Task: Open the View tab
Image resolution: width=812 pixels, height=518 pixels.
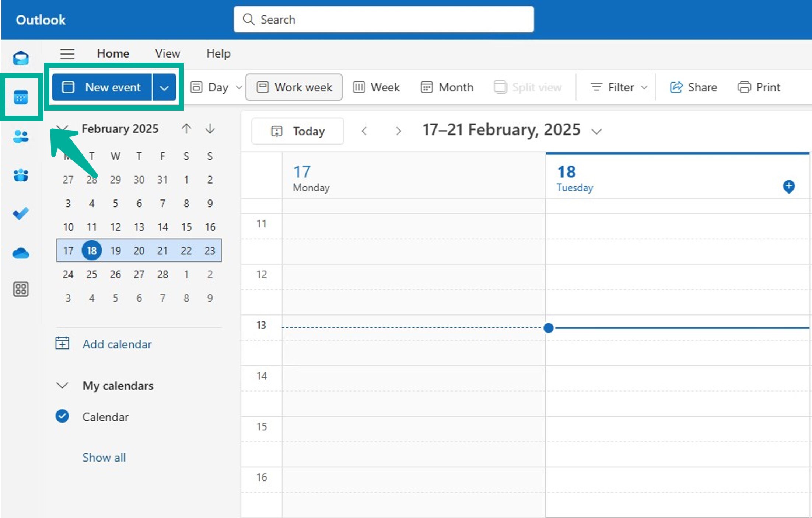Action: (x=167, y=54)
